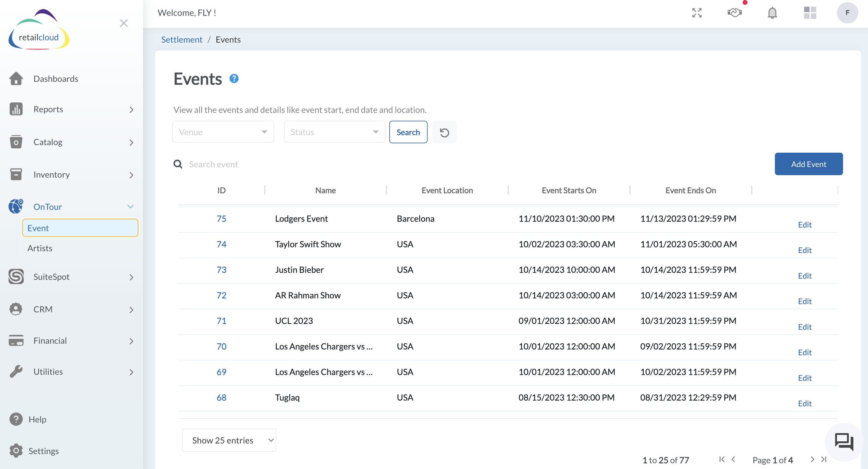Select Artists under OnTour

pyautogui.click(x=40, y=248)
